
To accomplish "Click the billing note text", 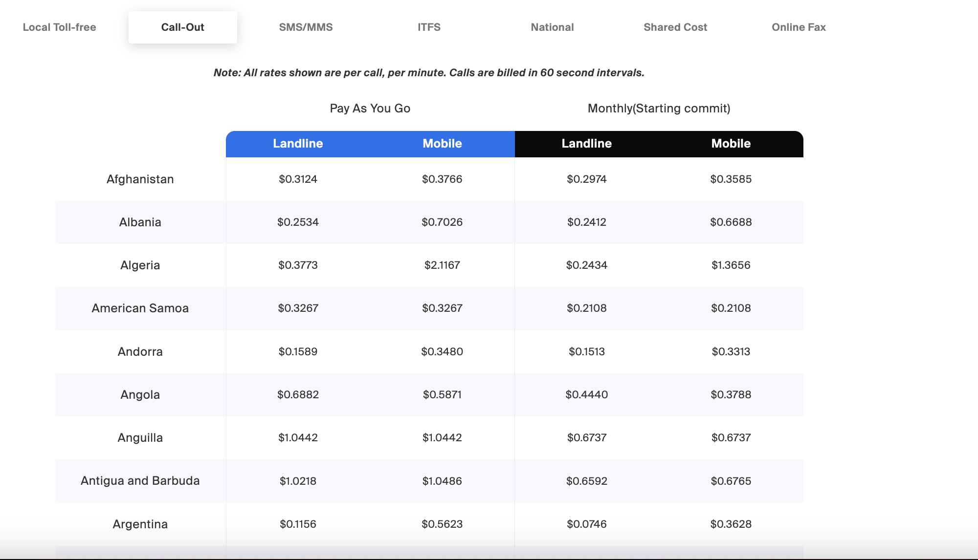I will click(429, 73).
